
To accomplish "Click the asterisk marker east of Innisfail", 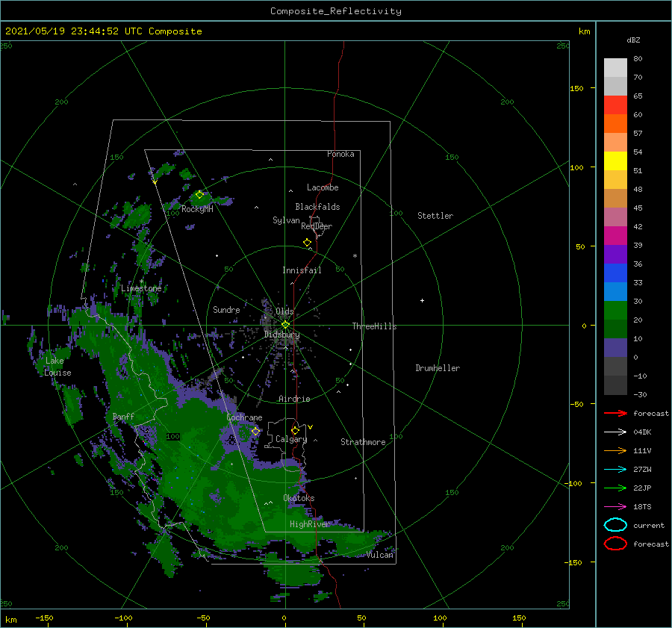I will tap(355, 256).
